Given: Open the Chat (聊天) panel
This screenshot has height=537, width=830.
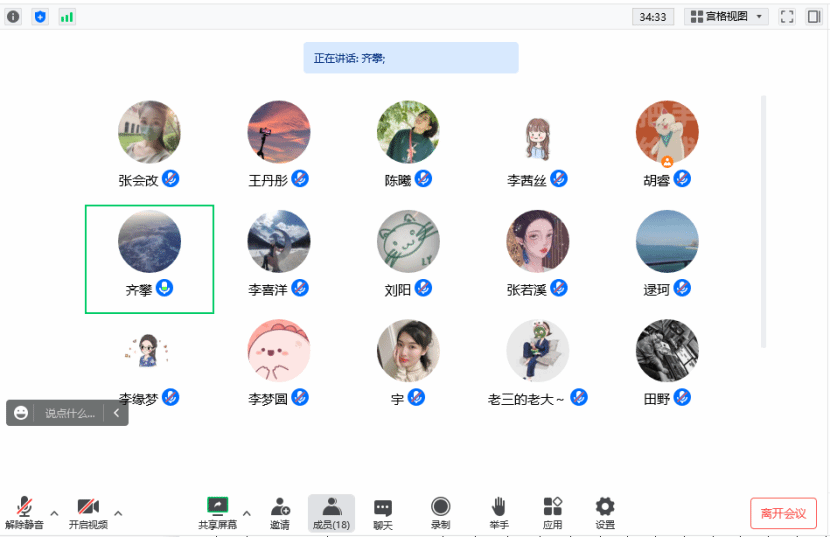Looking at the screenshot, I should coord(383,512).
